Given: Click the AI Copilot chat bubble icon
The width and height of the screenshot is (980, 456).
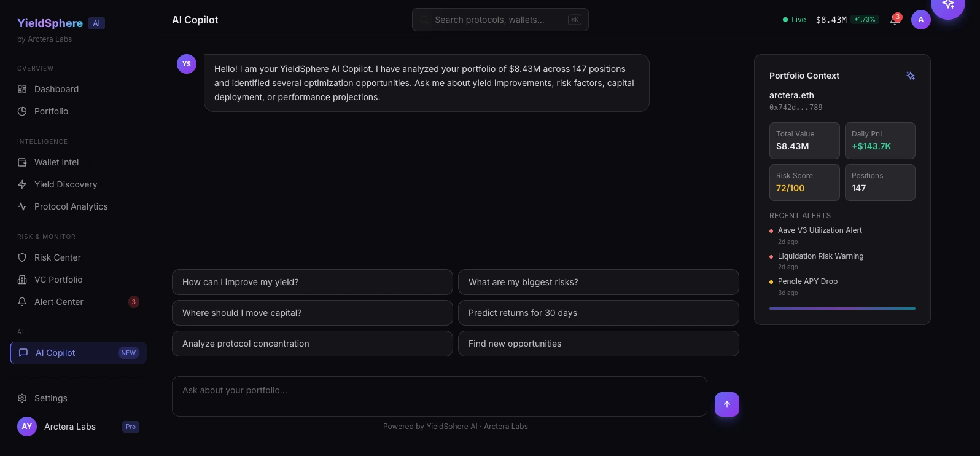Looking at the screenshot, I should [23, 353].
